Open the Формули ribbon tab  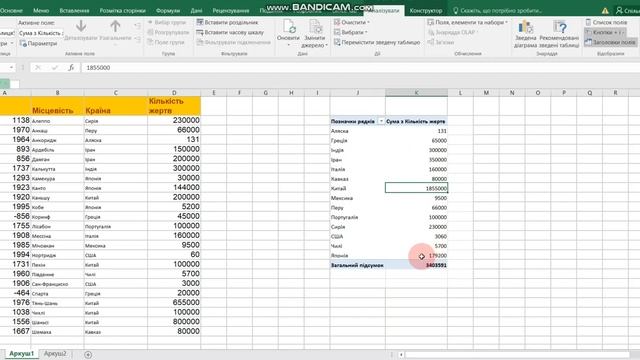tap(168, 11)
